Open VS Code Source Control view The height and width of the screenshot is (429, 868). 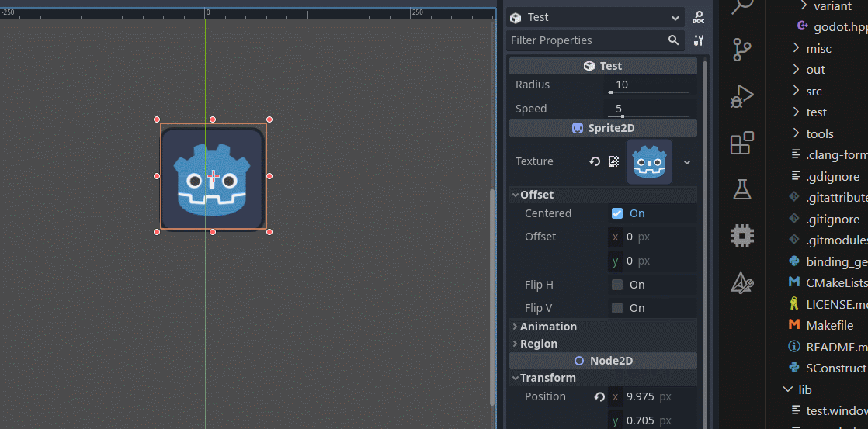coord(742,49)
